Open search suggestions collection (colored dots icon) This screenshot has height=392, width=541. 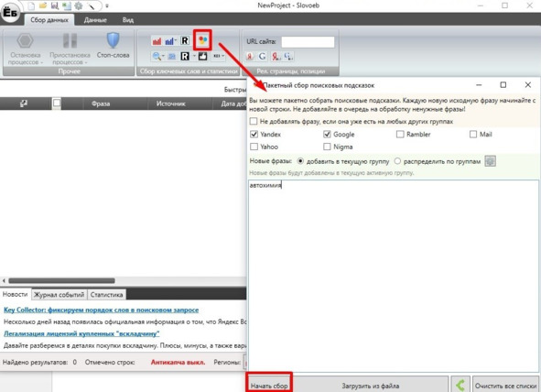tap(202, 40)
